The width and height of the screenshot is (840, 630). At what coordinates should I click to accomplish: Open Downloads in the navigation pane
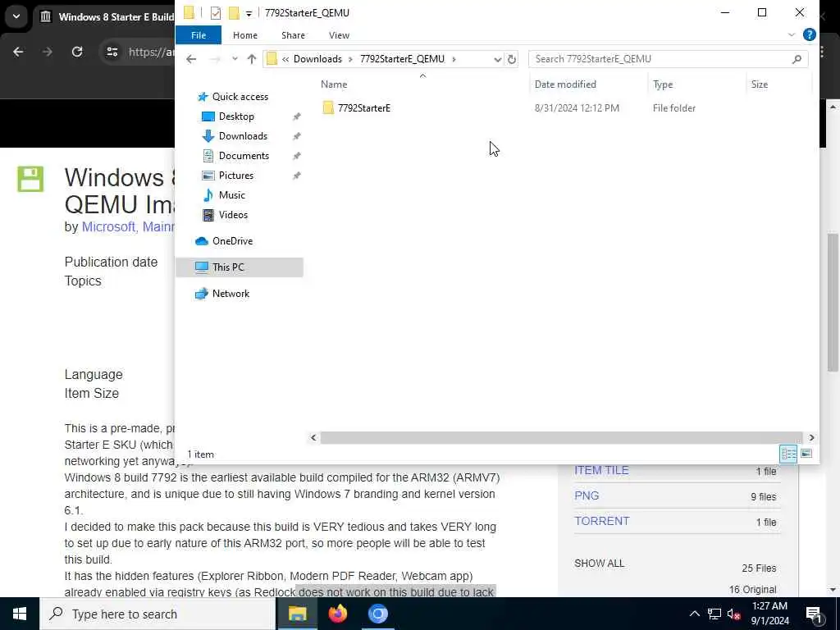[243, 136]
